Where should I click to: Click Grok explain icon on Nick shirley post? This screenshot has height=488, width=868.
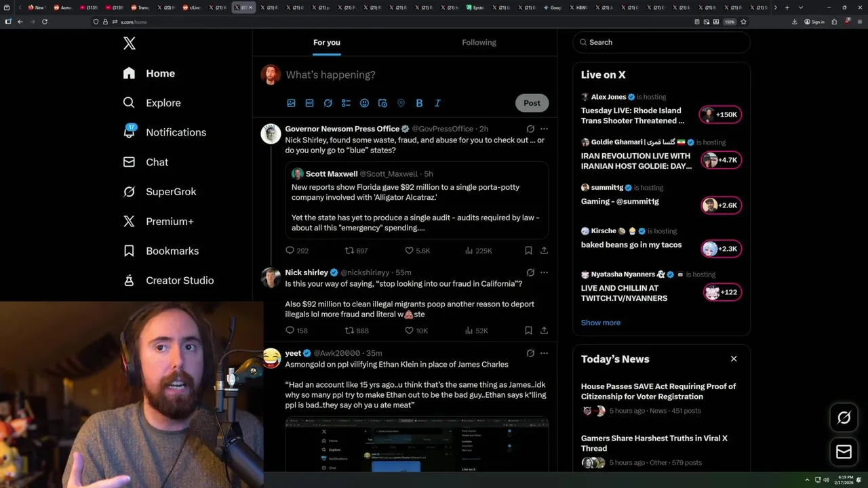(x=530, y=272)
